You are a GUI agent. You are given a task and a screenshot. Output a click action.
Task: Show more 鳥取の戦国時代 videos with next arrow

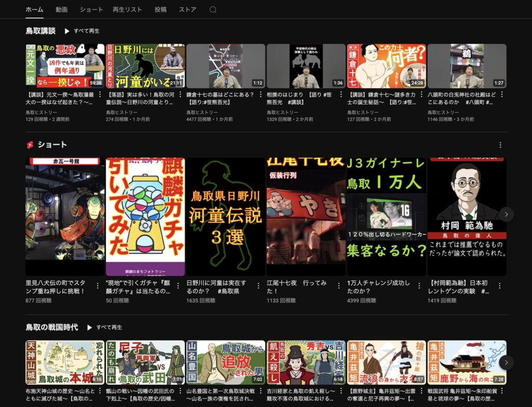tap(507, 362)
